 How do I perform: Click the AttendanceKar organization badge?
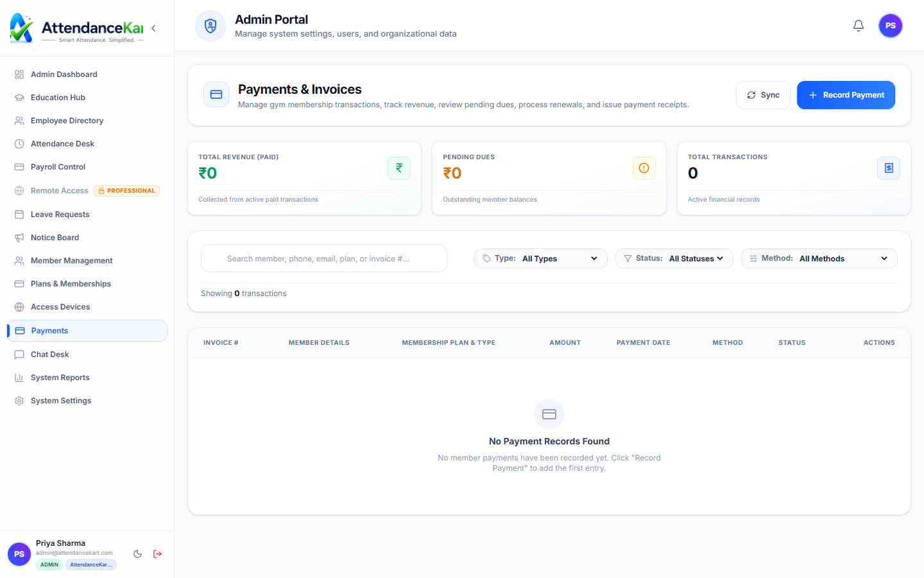91,565
